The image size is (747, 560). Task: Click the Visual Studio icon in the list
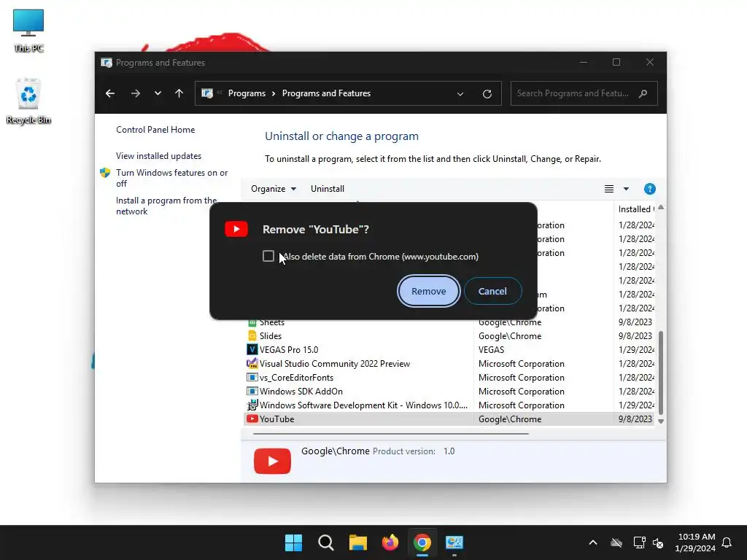[252, 363]
